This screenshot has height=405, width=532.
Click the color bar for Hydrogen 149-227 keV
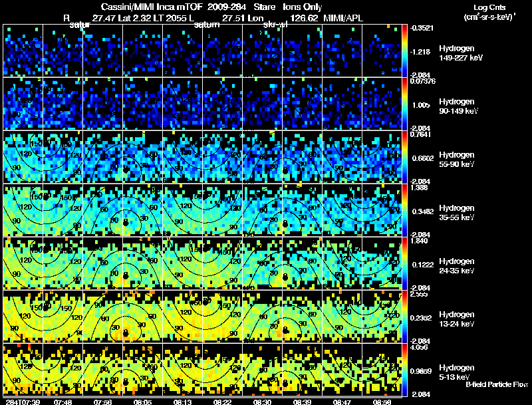(x=404, y=51)
